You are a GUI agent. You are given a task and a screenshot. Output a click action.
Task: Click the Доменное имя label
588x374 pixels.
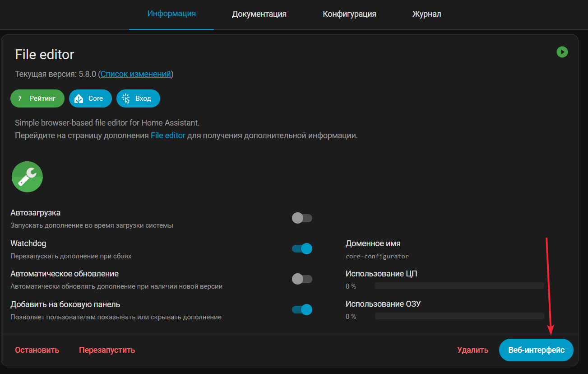[373, 243]
